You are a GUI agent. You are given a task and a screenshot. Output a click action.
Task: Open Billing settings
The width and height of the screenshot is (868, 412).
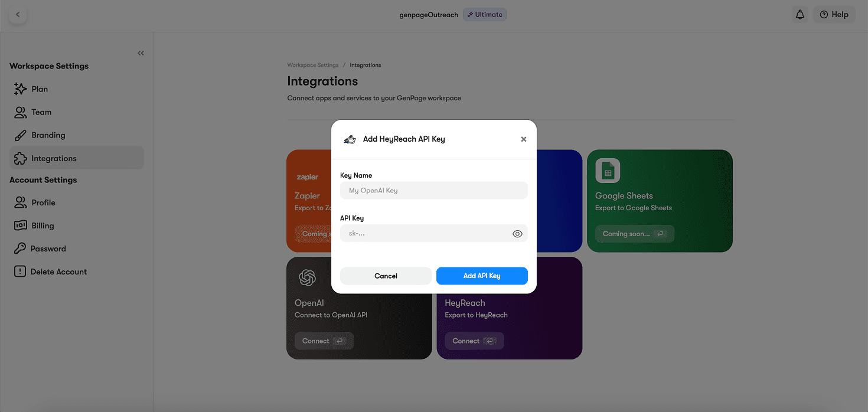click(x=77, y=225)
